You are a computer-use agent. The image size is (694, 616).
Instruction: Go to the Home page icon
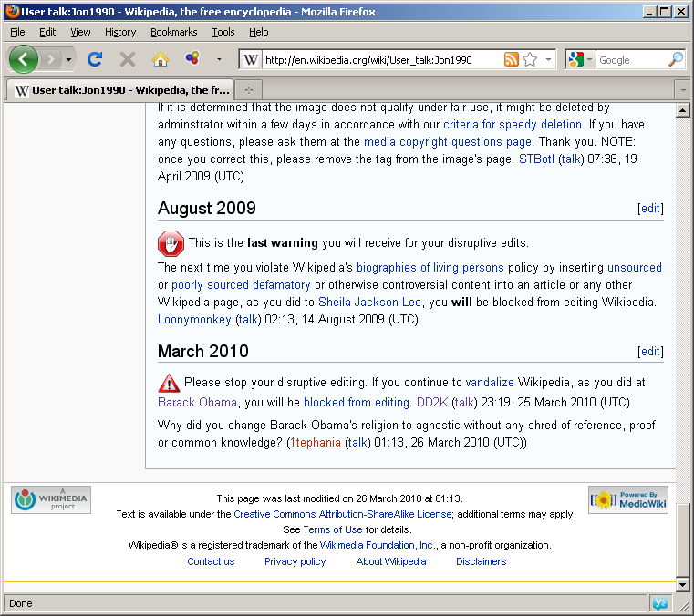[161, 59]
